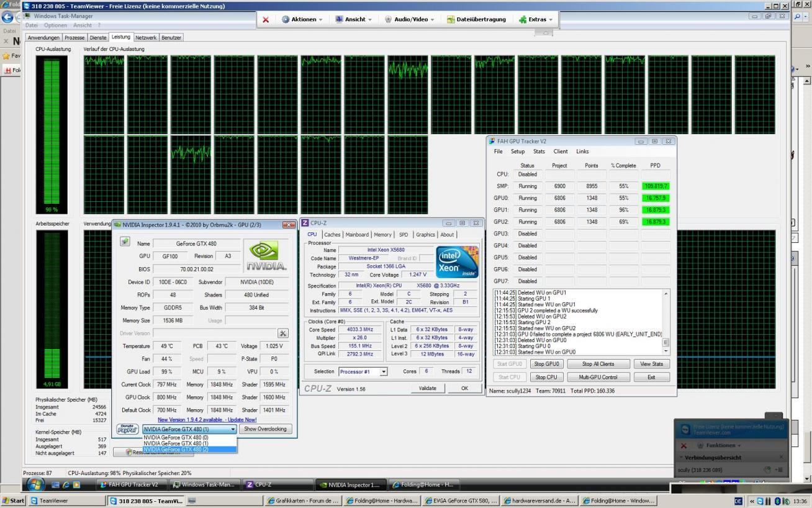Switch to Dienste tab in Task-Manager
This screenshot has width=812, height=508.
(x=98, y=38)
